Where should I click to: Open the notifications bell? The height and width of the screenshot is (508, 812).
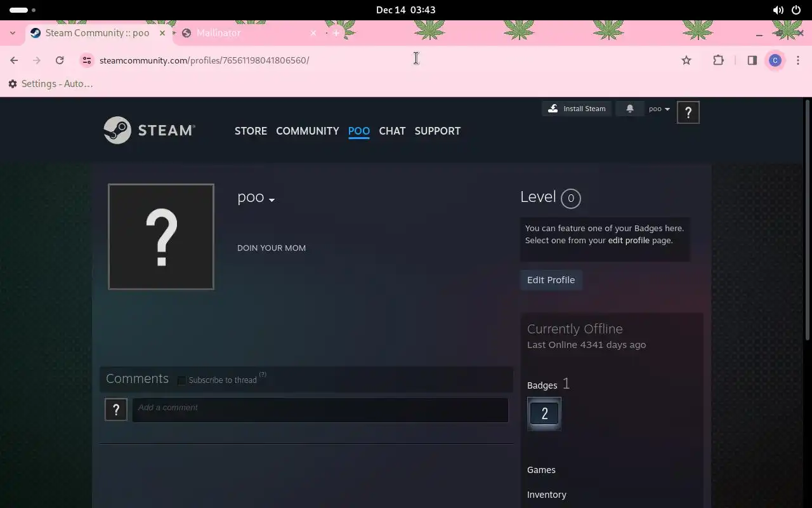point(630,109)
